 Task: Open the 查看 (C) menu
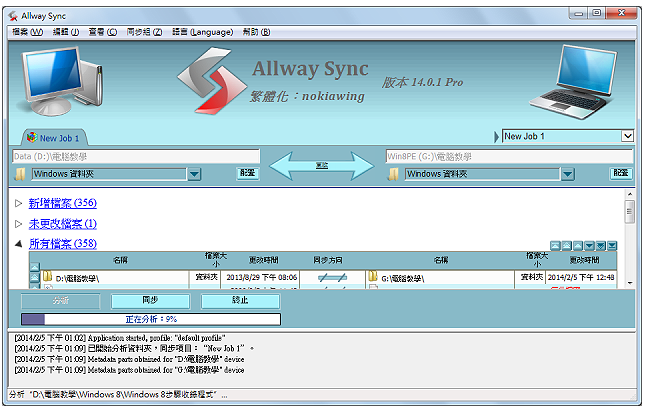[x=103, y=32]
